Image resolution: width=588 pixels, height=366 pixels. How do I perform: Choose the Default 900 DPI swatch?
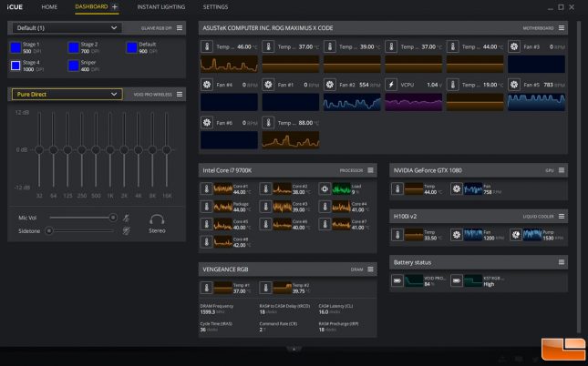point(132,47)
